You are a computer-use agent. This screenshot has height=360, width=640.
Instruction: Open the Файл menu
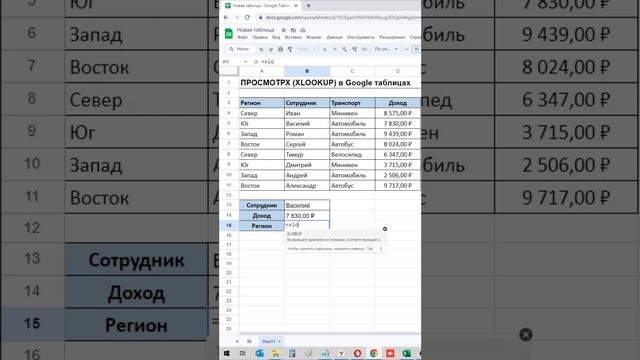(242, 38)
